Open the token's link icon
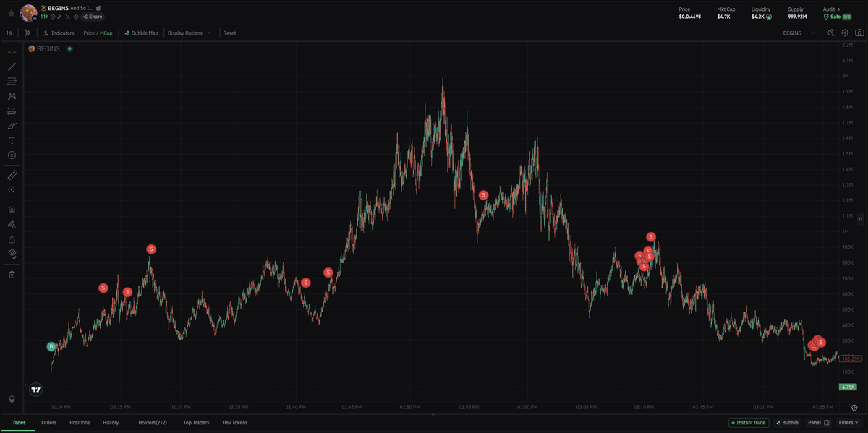Image resolution: width=868 pixels, height=433 pixels. click(60, 17)
